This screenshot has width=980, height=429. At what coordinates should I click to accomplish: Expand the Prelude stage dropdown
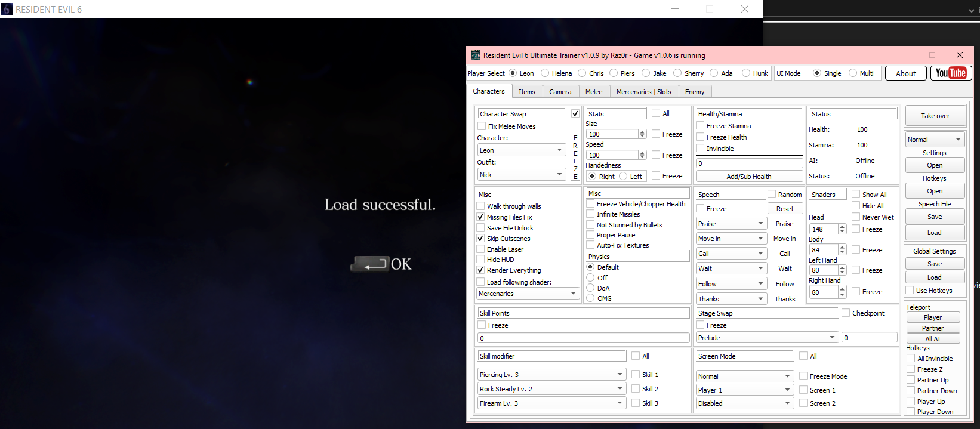click(x=767, y=338)
